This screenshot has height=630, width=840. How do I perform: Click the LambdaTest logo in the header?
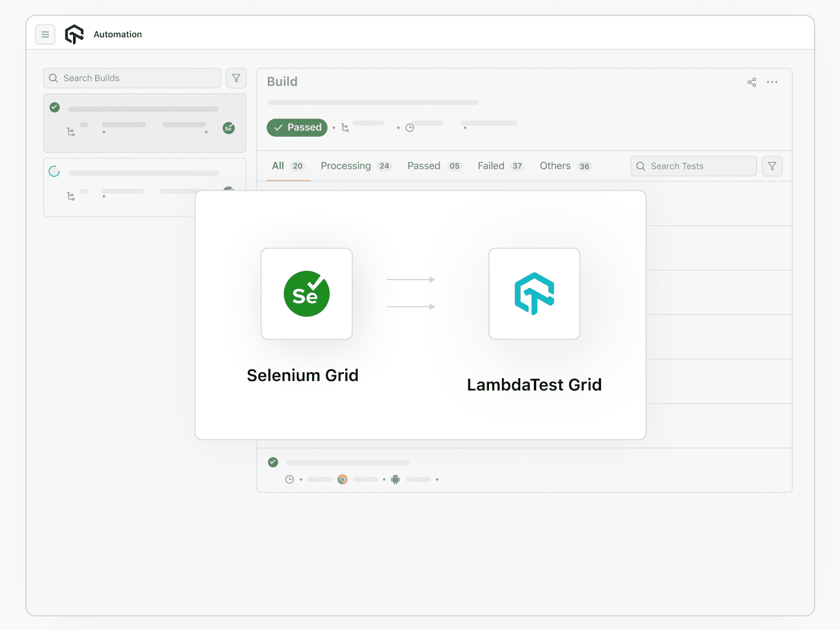74,34
